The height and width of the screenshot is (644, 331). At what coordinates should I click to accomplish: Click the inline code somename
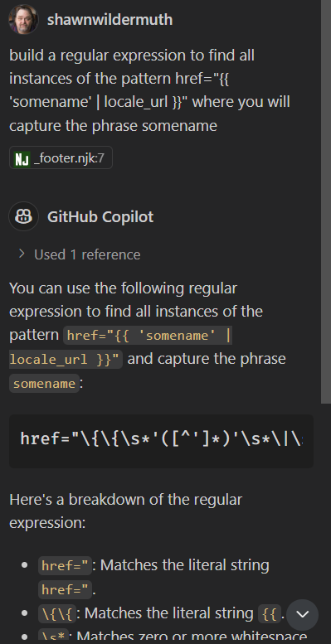pos(45,384)
